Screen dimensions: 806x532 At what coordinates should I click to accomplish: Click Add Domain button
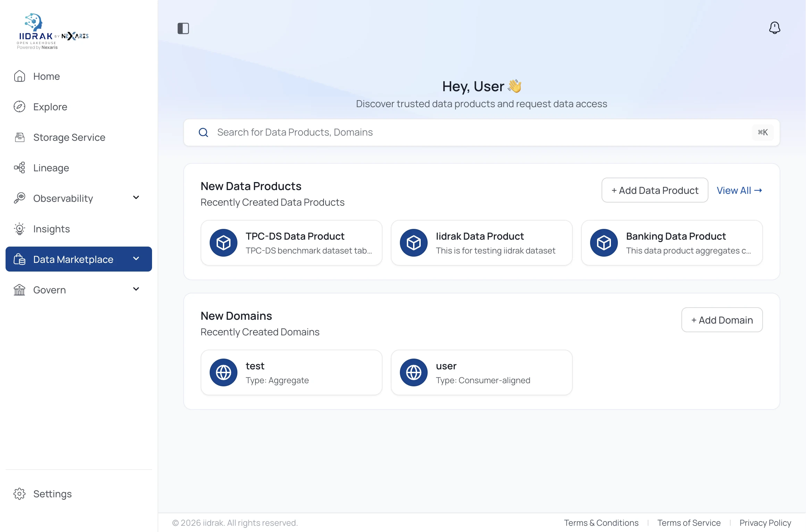[722, 320]
